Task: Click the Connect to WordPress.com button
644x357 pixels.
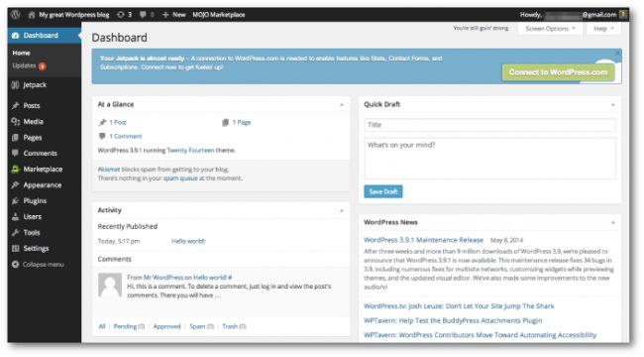Action: coord(558,72)
